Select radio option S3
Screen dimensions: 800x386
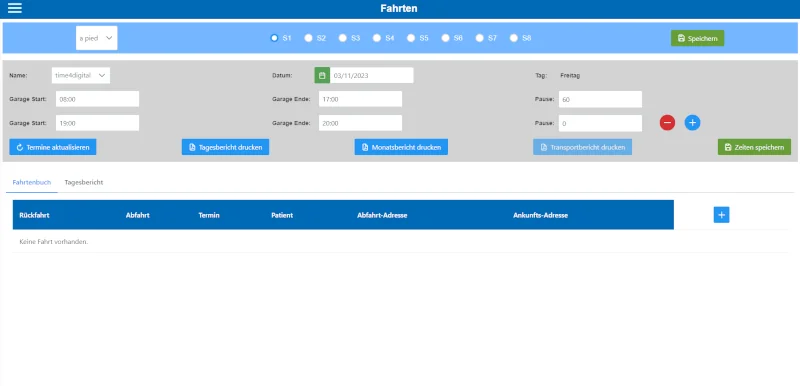(343, 38)
